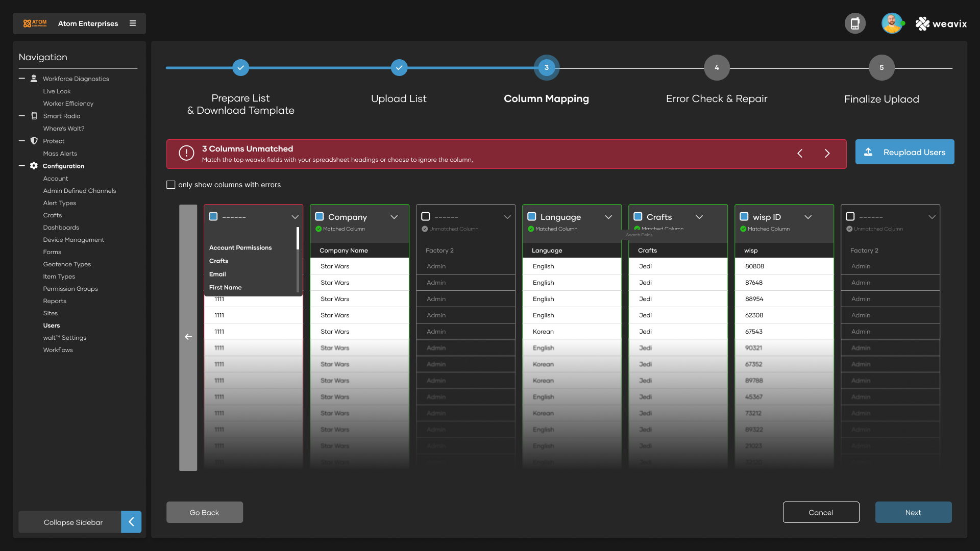The height and width of the screenshot is (551, 980).
Task: Collapse the Configuration tree section
Action: (22, 166)
